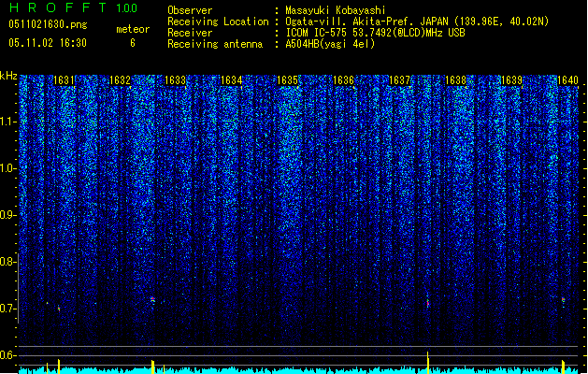Click the meteor echo spot after 1637
588x374 pixels.
[428, 303]
